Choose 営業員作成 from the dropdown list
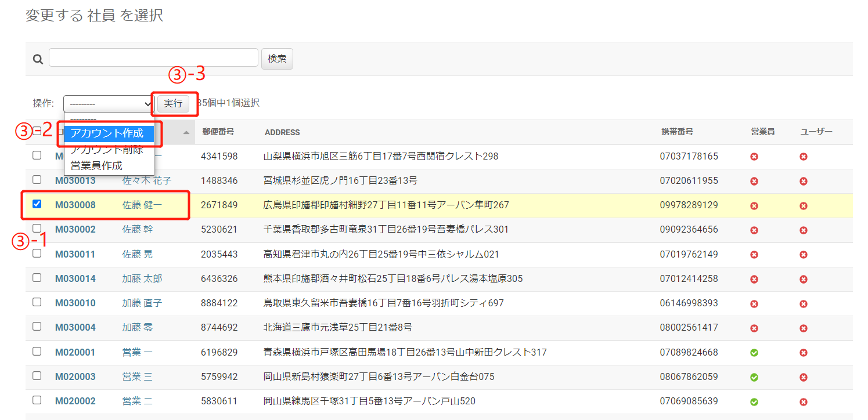This screenshot has height=420, width=868. (x=96, y=165)
